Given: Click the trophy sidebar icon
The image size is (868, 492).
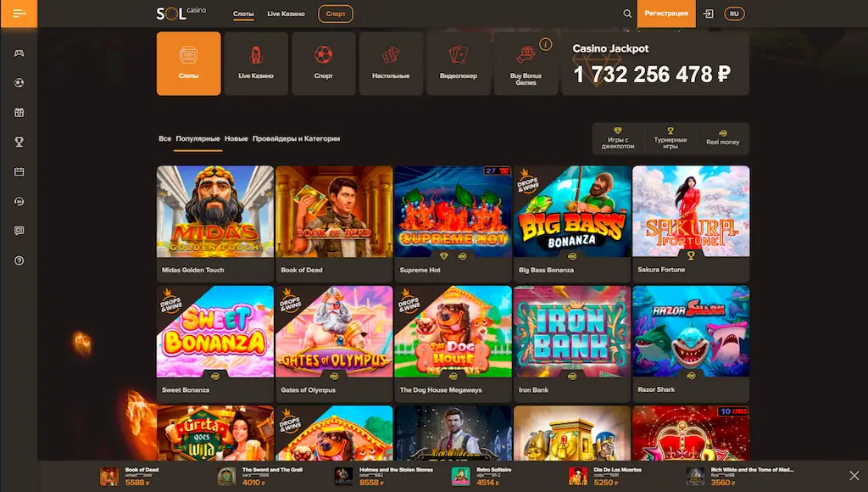Looking at the screenshot, I should point(19,143).
